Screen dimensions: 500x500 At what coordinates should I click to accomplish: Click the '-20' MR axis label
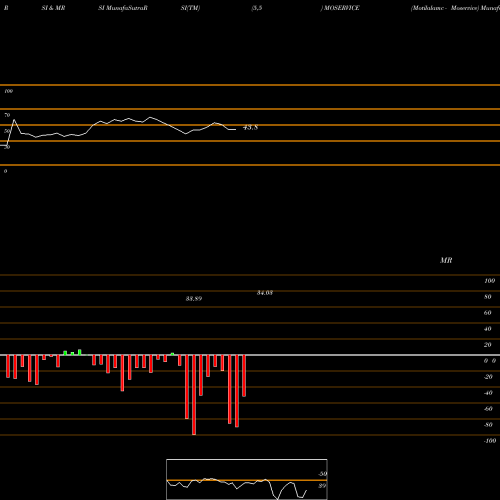click(488, 377)
